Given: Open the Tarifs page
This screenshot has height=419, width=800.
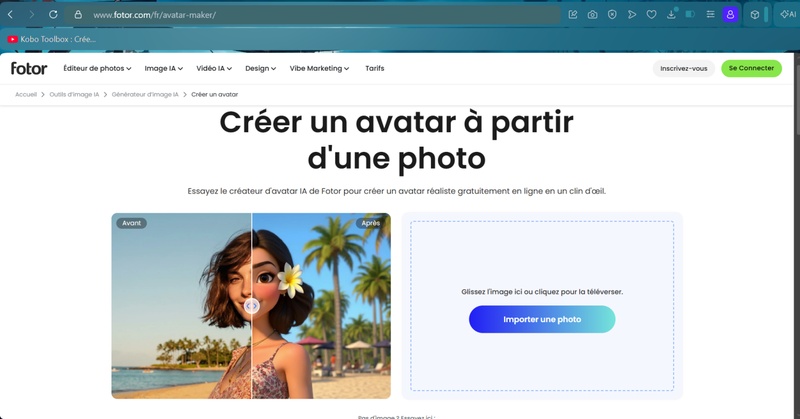Looking at the screenshot, I should coord(374,68).
